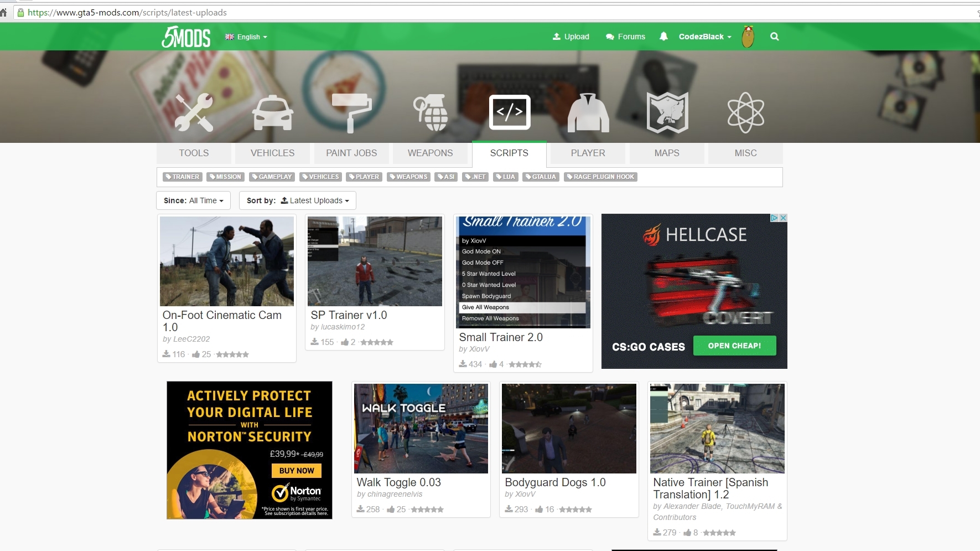The width and height of the screenshot is (980, 551).
Task: Close the Hellcase ad with X
Action: point(783,218)
